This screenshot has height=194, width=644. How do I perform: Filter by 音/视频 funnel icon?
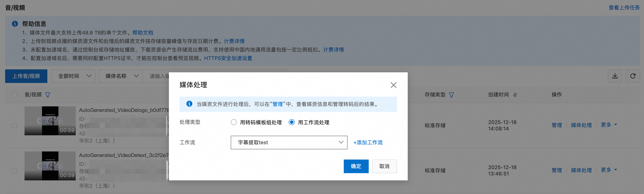click(x=48, y=95)
